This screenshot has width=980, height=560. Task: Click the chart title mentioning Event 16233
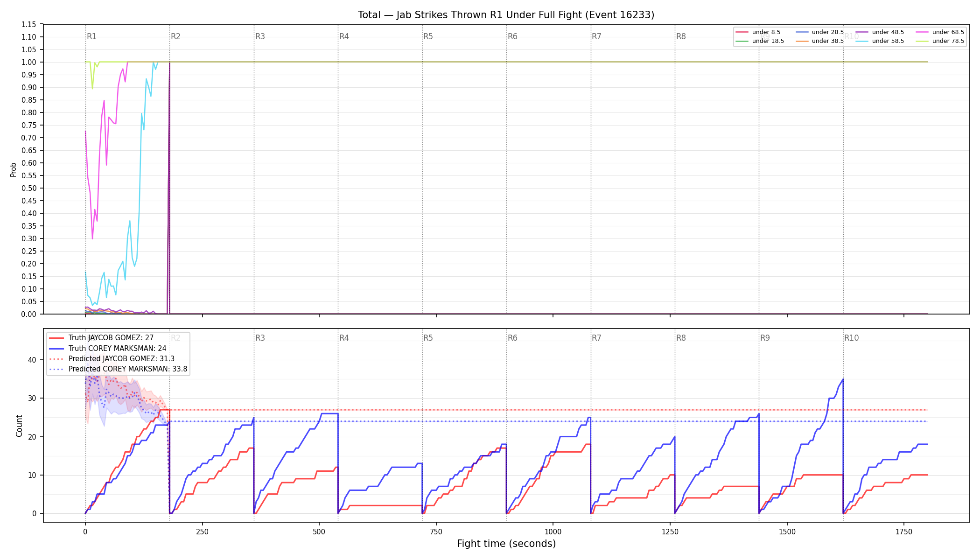pyautogui.click(x=506, y=15)
